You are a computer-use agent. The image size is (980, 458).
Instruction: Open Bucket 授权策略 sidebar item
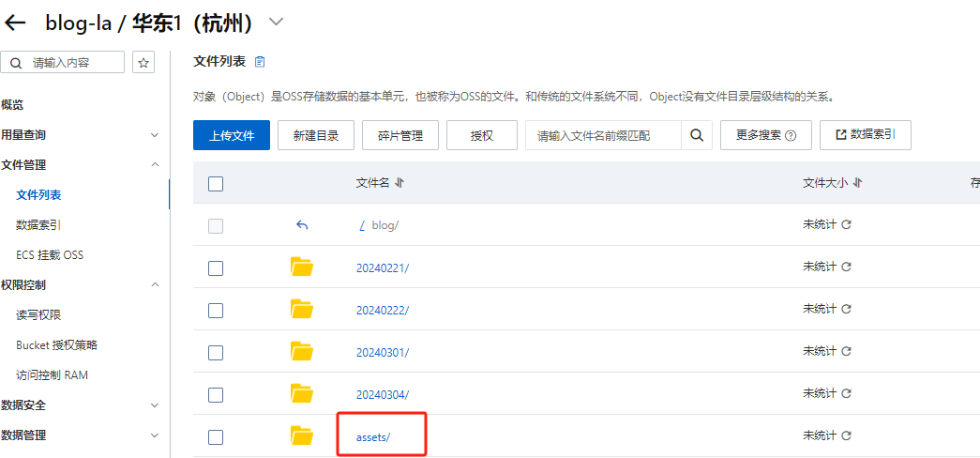(x=57, y=345)
